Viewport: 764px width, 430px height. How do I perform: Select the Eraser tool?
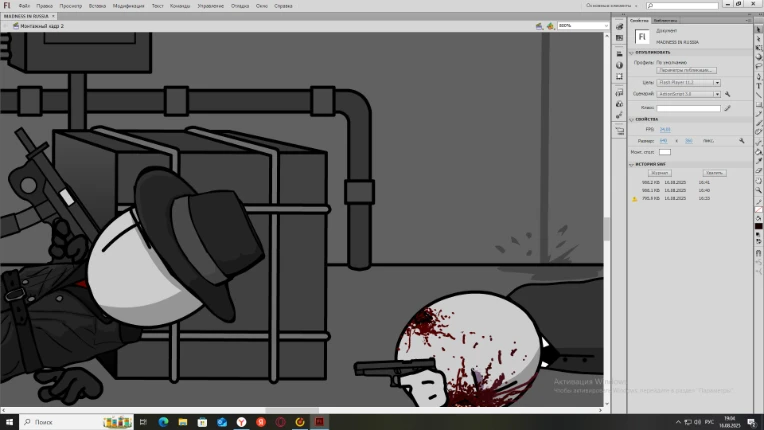pyautogui.click(x=759, y=170)
